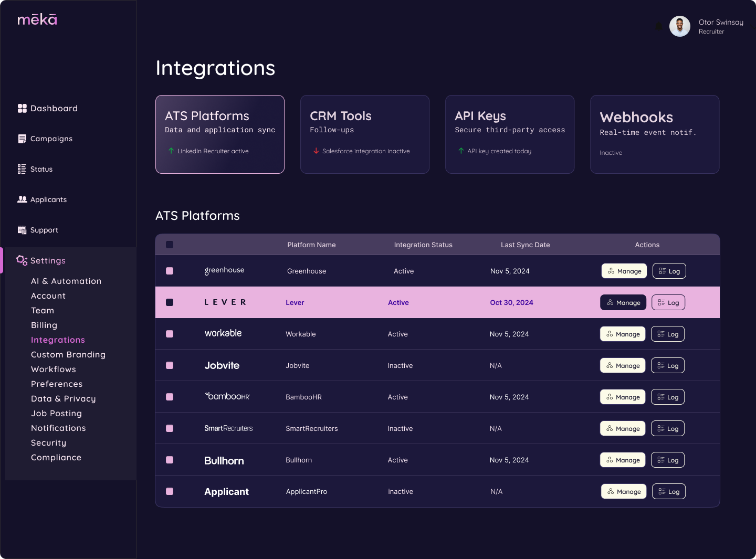This screenshot has height=559, width=756.
Task: Select the LEVER logo in the highlighted row
Action: [225, 302]
